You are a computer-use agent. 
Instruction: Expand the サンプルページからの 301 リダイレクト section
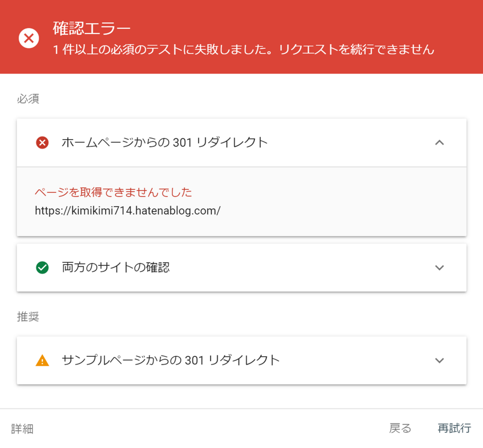tap(440, 360)
